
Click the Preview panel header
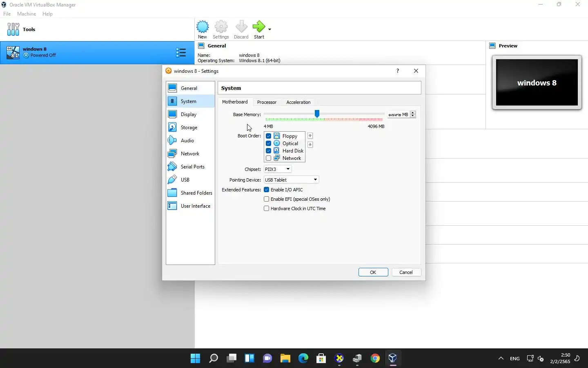click(x=508, y=46)
